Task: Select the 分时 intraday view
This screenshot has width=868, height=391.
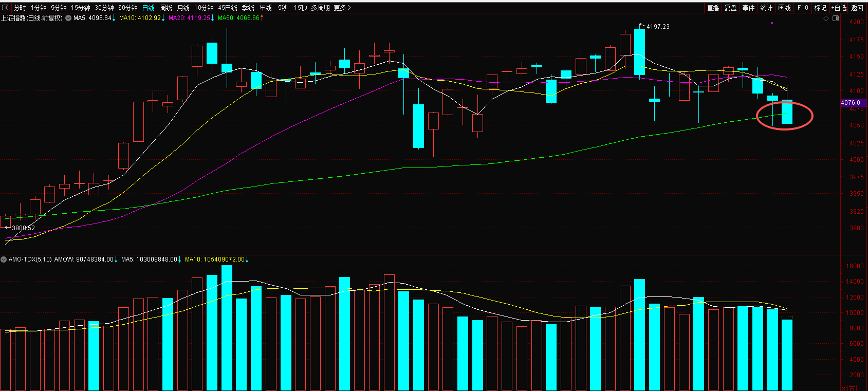Action: tap(20, 8)
